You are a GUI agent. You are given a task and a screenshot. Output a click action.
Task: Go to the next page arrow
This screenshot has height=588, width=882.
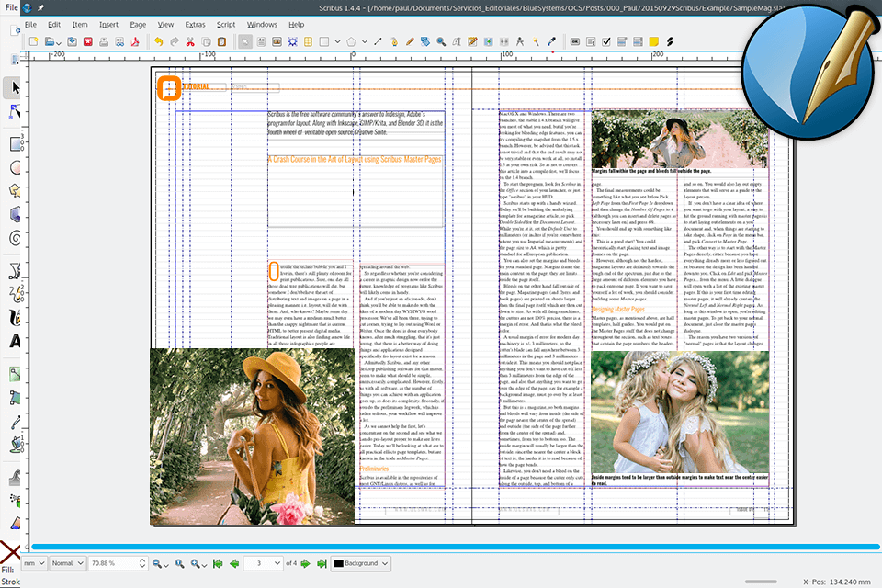point(306,563)
